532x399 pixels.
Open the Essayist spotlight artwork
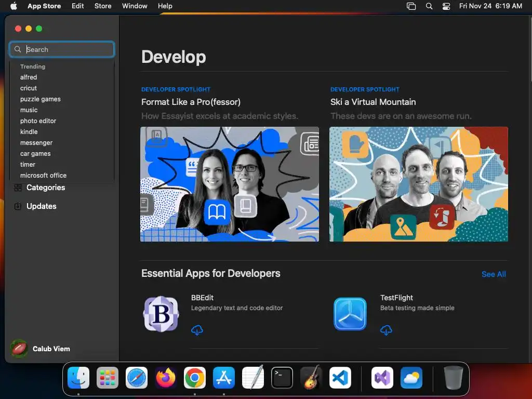230,184
